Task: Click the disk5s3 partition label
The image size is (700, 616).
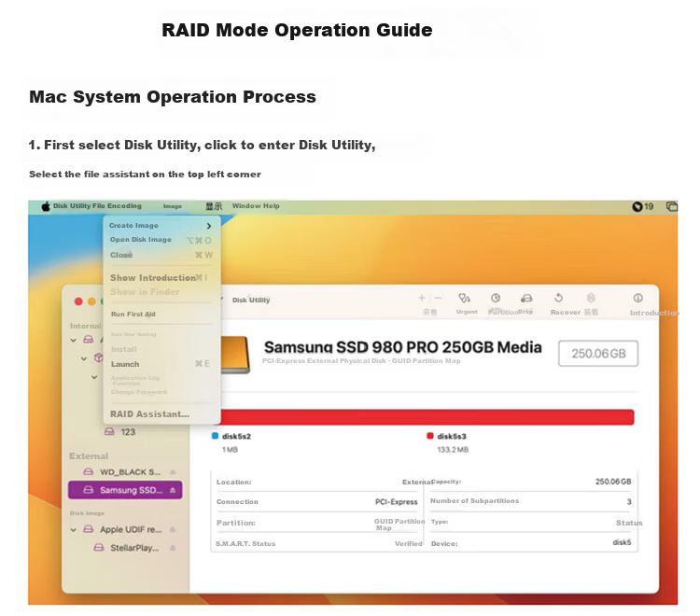Action: coord(452,436)
